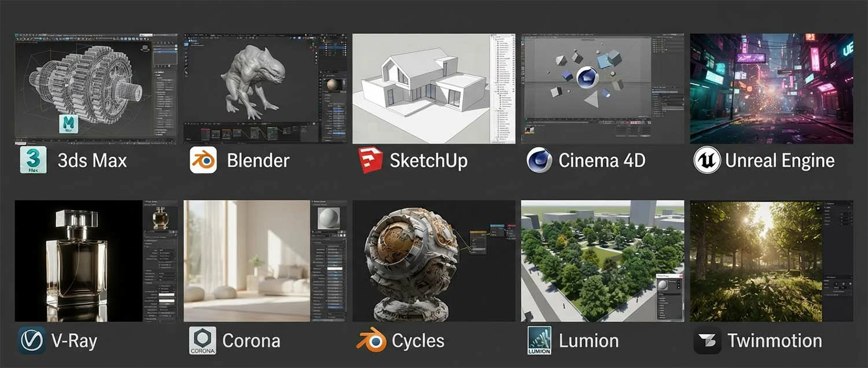Viewport: 868px width, 368px height.
Task: Click the Blender logo icon beside Cycles label
Action: 371,340
